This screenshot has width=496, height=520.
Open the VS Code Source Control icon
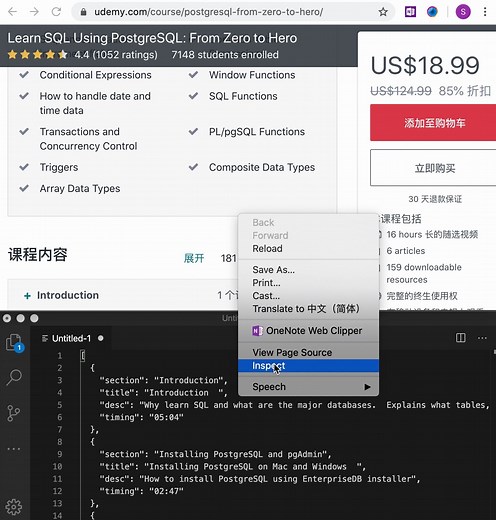pos(14,413)
